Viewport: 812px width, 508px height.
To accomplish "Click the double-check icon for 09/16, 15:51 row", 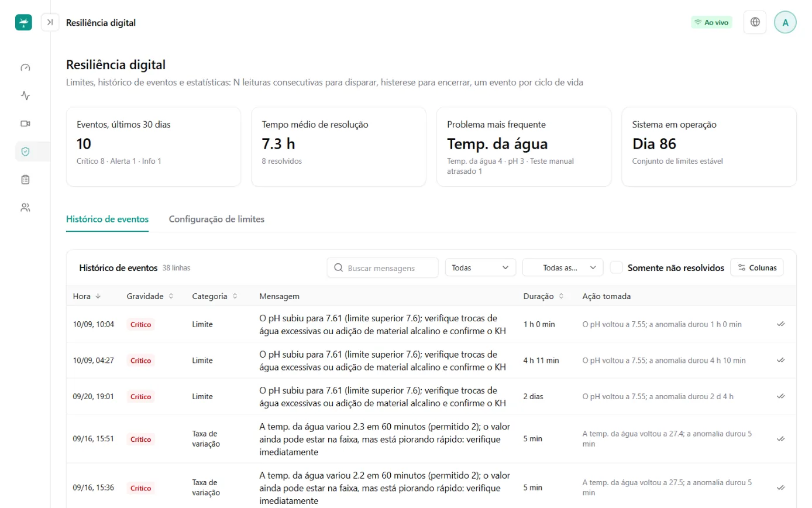I will pyautogui.click(x=780, y=438).
